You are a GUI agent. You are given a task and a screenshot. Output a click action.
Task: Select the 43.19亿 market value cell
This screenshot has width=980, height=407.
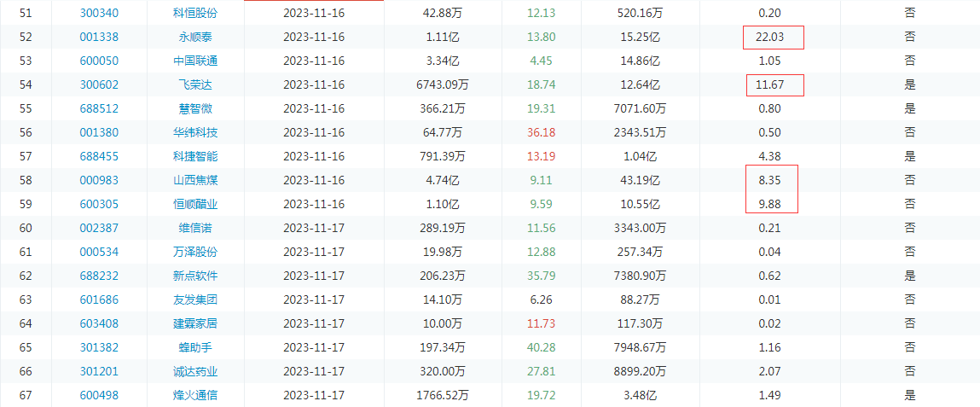tap(640, 180)
